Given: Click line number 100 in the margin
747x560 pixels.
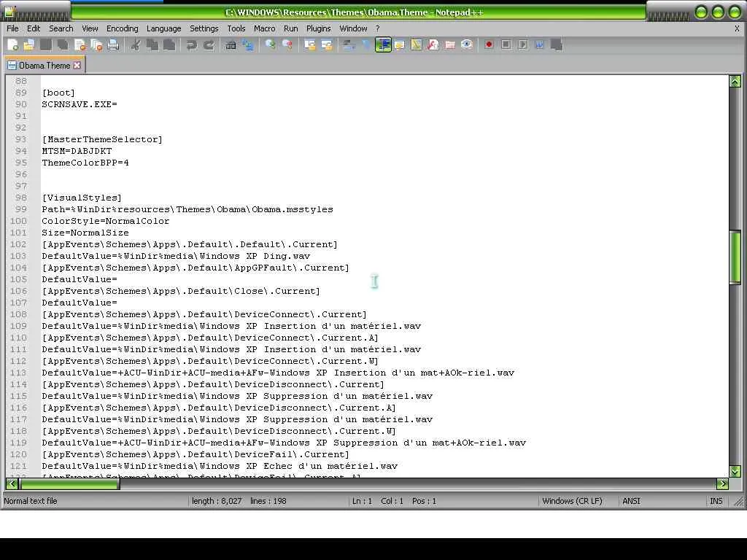Looking at the screenshot, I should 18,221.
